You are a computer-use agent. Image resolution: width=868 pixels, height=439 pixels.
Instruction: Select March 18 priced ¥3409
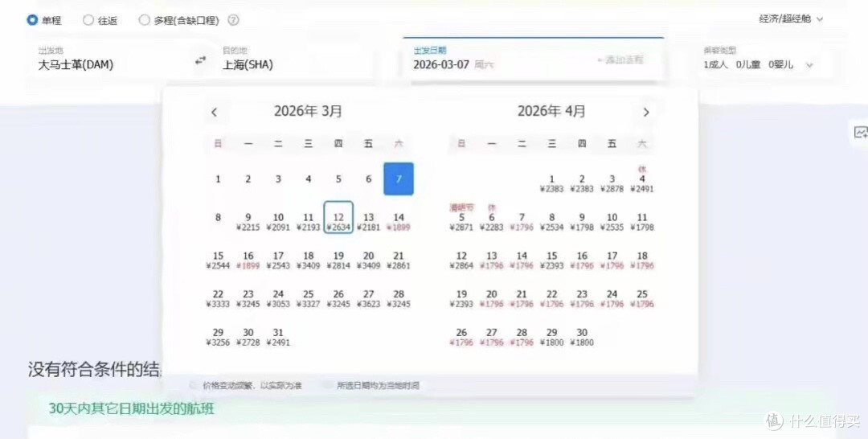[309, 260]
